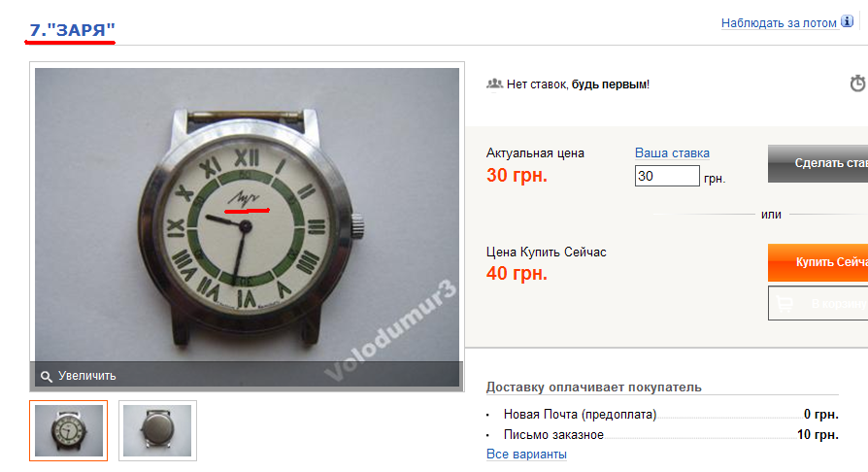The image size is (868, 472).
Task: Click the main watch photo
Action: 247,215
